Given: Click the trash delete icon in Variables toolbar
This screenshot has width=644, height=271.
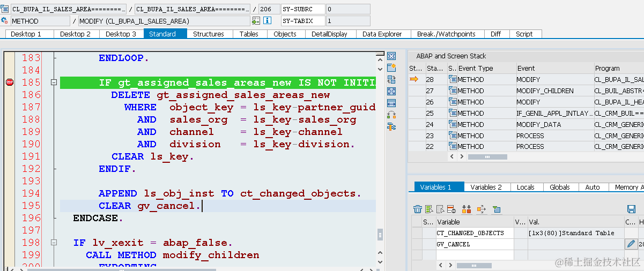Looking at the screenshot, I should pos(418,209).
